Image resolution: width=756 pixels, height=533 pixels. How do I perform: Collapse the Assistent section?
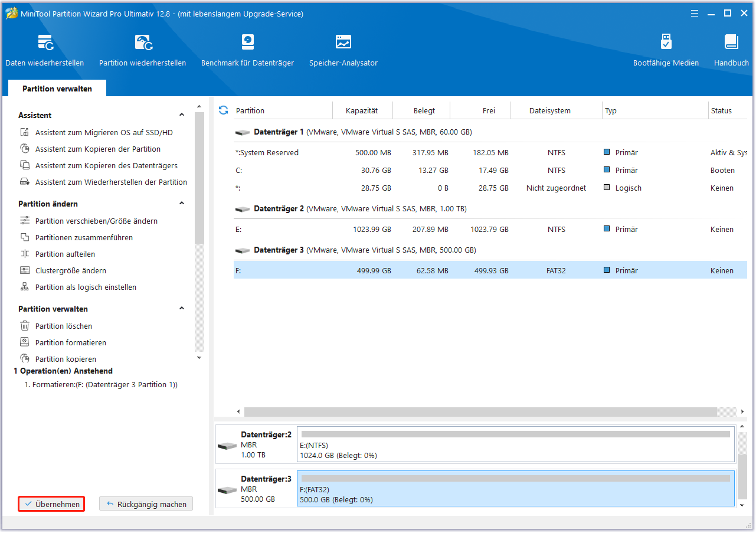point(182,115)
